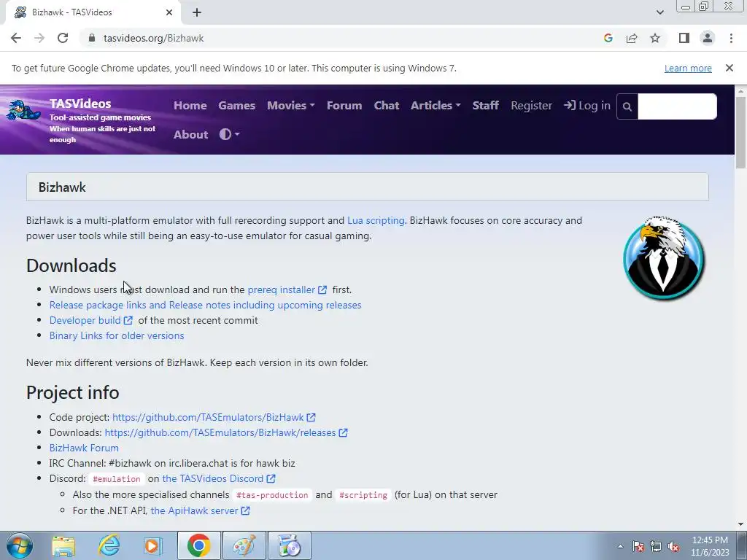This screenshot has height=560, width=747.
Task: Click the browser forward arrow
Action: pos(39,38)
